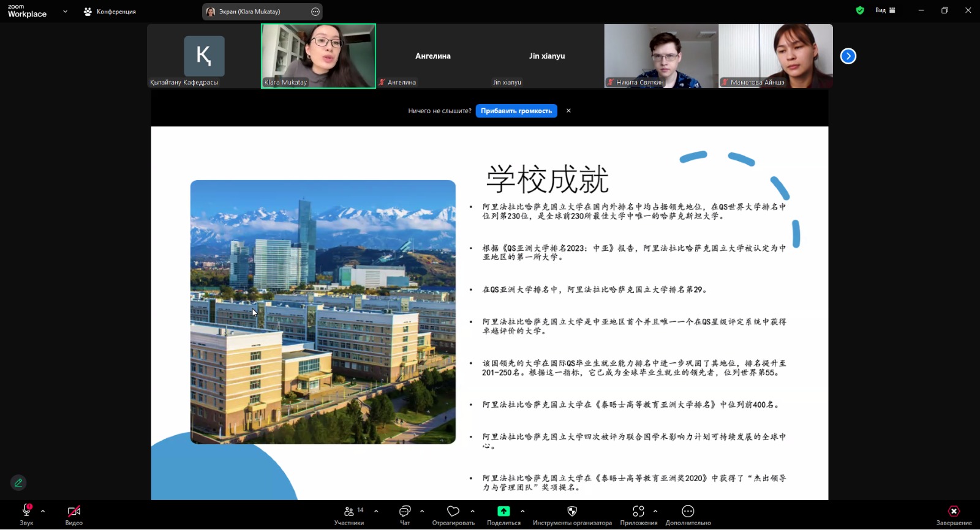This screenshot has width=980, height=530.
Task: Dismiss the Ничего не слышите notification
Action: [568, 111]
